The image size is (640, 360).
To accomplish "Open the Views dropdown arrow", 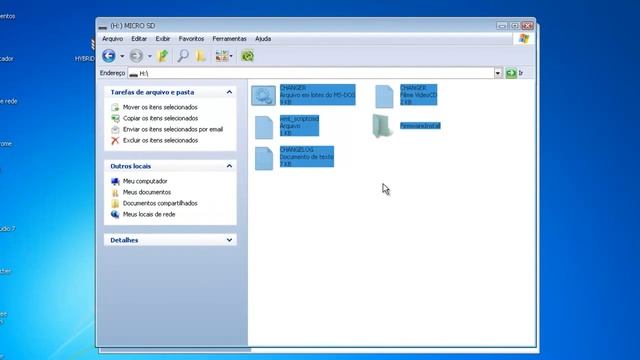I will (231, 56).
